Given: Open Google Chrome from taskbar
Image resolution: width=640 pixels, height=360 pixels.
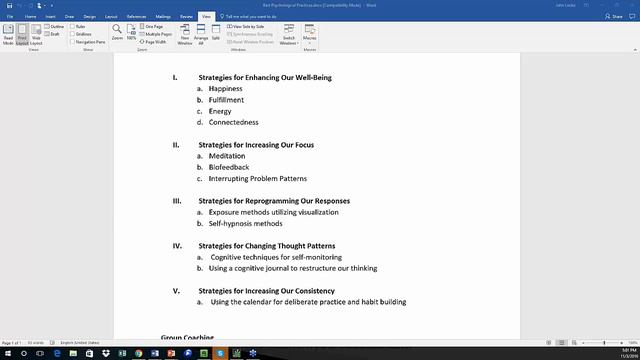Looking at the screenshot, I should pyautogui.click(x=139, y=353).
